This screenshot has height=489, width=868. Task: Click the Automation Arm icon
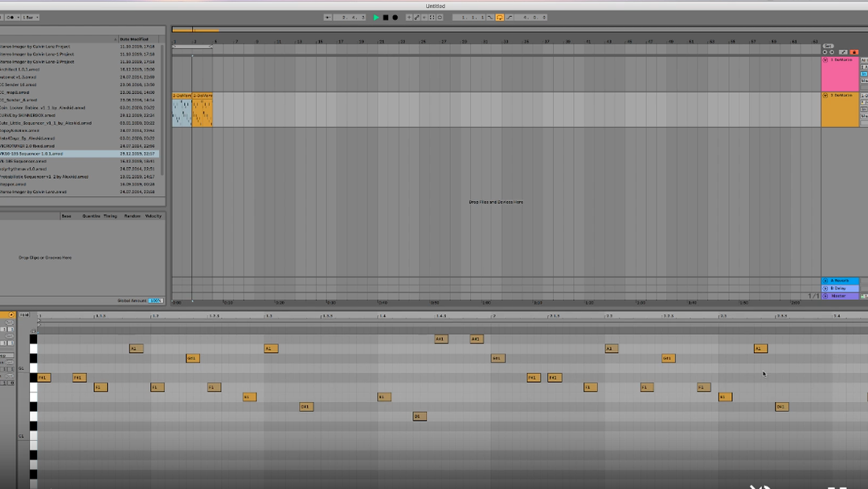click(x=416, y=17)
